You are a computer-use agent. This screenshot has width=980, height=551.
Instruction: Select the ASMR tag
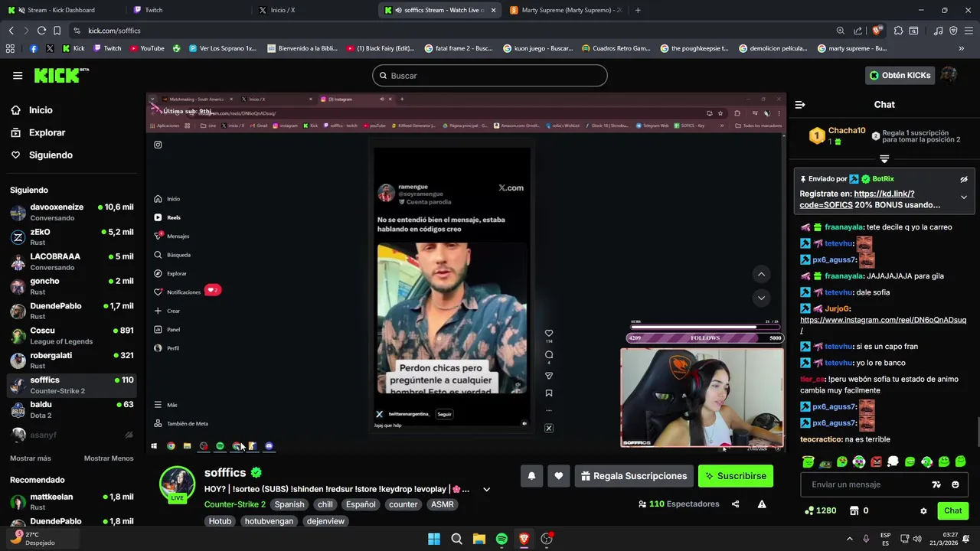coord(442,504)
